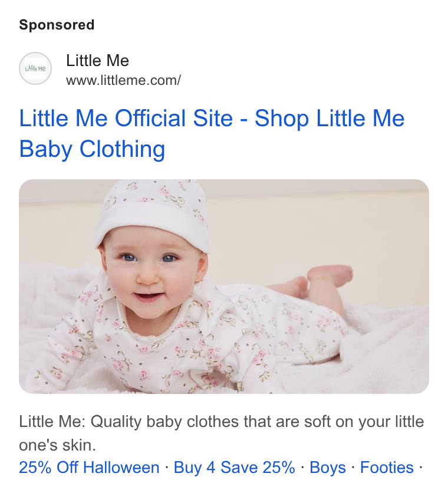Click the baby photo ad image
This screenshot has width=448, height=493.
224,287
